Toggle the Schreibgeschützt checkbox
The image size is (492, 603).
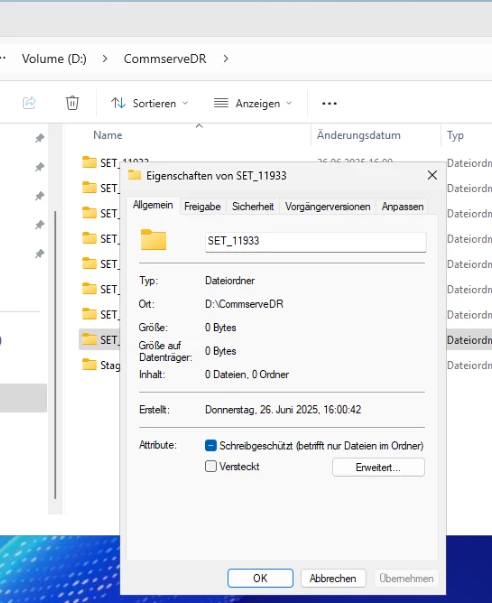click(x=211, y=445)
